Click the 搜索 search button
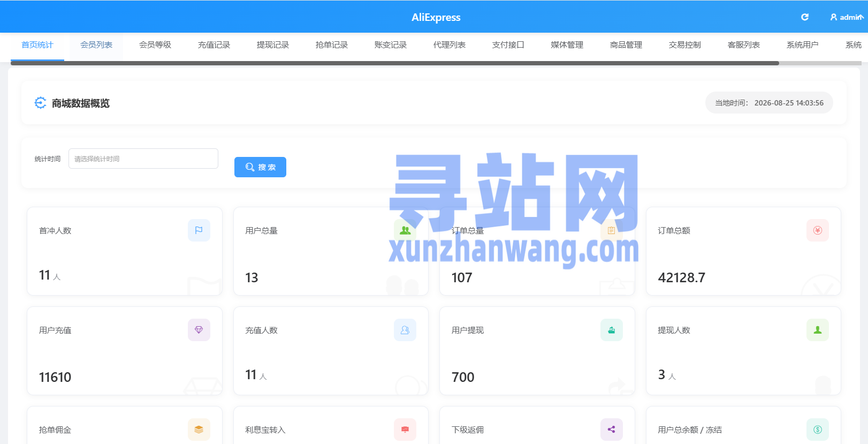This screenshot has height=444, width=868. point(260,167)
